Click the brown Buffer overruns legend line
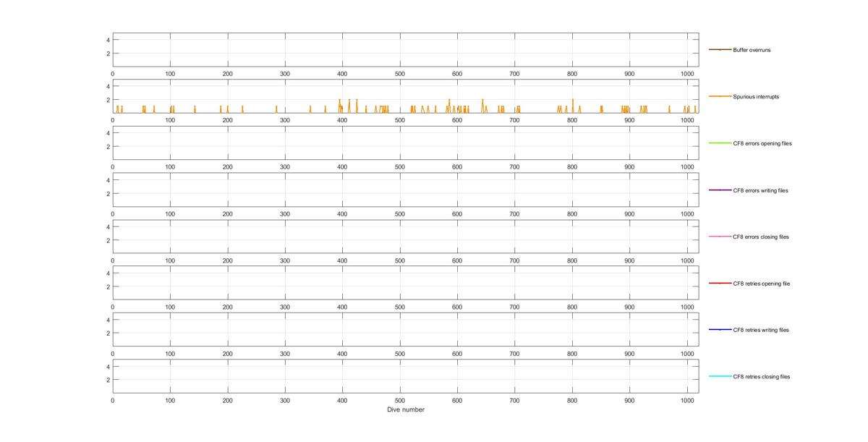Screen dimensions: 868x442 click(x=720, y=50)
